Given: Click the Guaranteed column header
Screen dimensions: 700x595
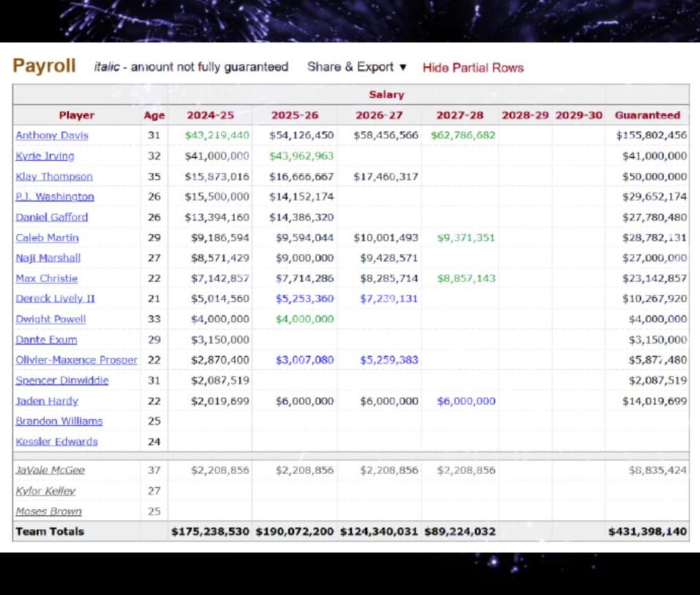Looking at the screenshot, I should (647, 115).
